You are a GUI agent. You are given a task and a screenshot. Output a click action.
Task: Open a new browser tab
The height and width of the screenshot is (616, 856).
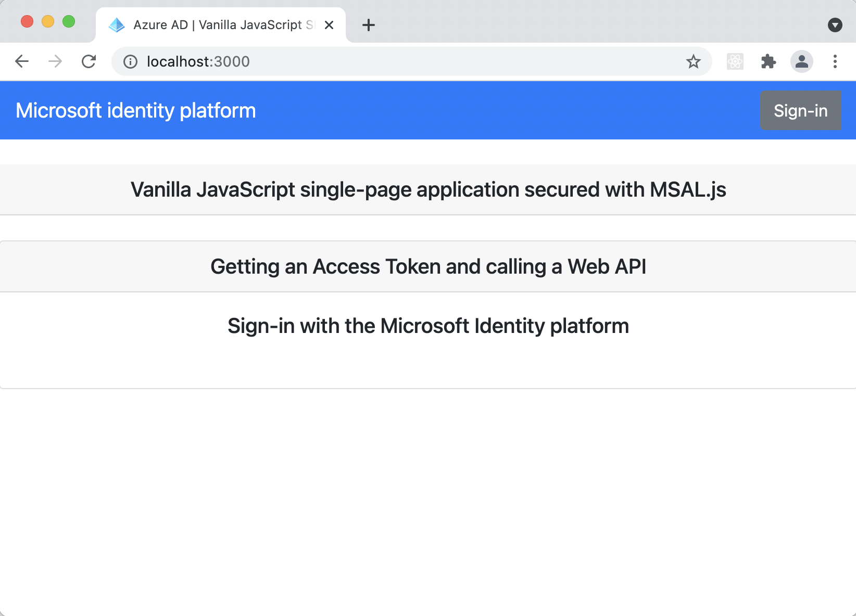coord(369,25)
